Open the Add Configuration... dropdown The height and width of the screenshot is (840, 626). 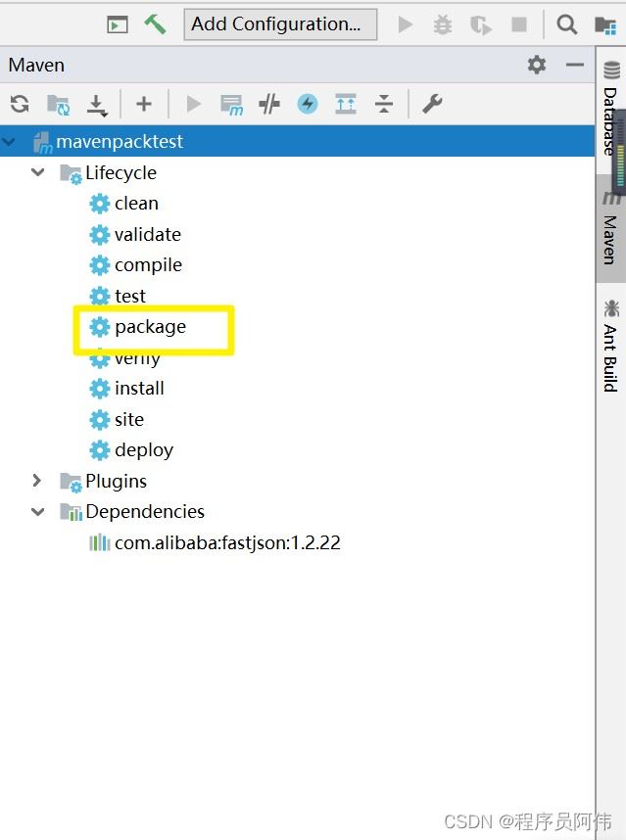(x=280, y=24)
